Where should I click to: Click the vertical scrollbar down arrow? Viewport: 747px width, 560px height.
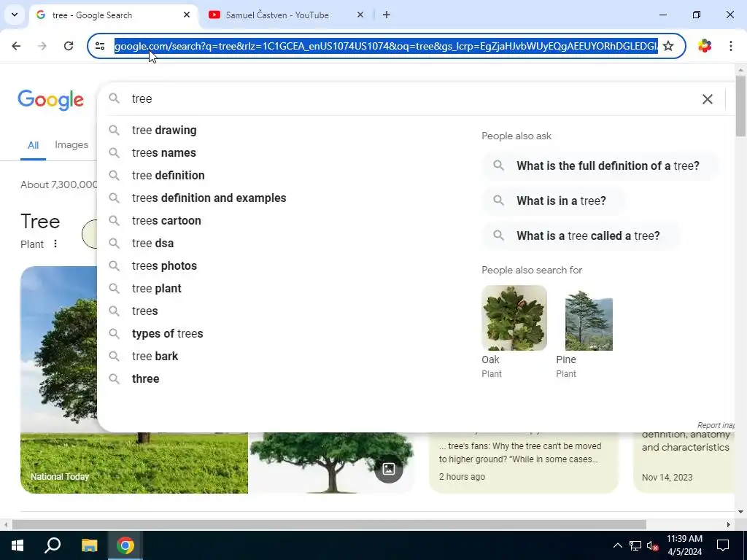pos(740,512)
